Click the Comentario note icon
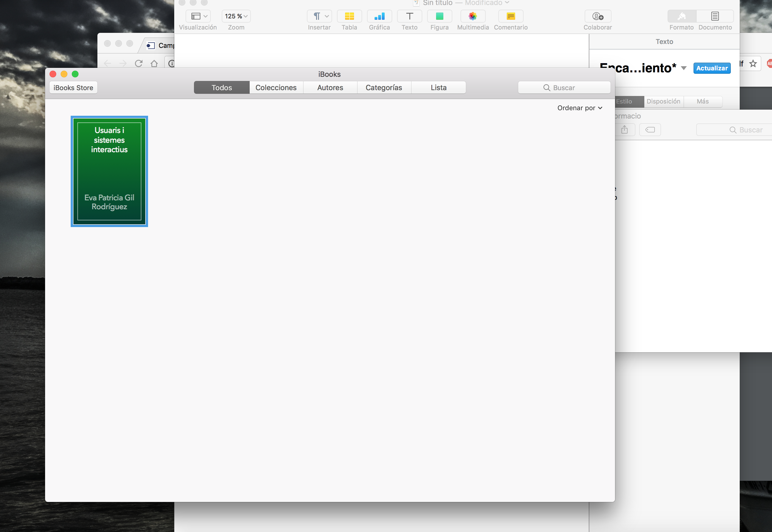 [510, 16]
